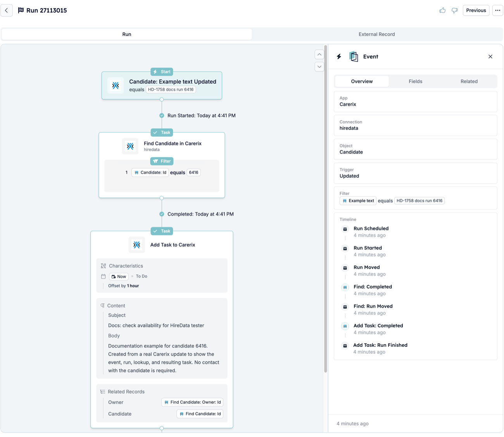This screenshot has width=504, height=437.
Task: Click the Find: Completed timeline icon
Action: pos(345,287)
